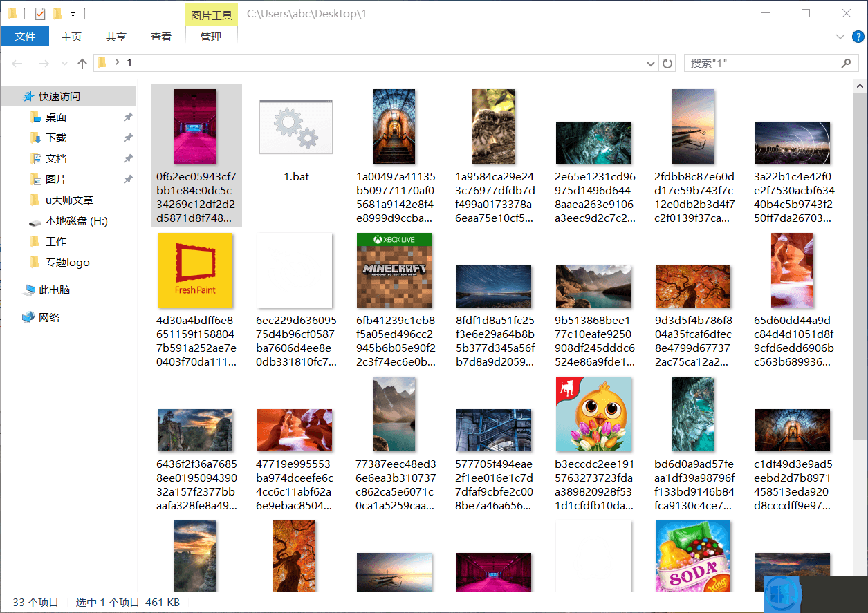Select mountain lake image 9b513868bee1
The height and width of the screenshot is (613, 868).
(x=593, y=286)
